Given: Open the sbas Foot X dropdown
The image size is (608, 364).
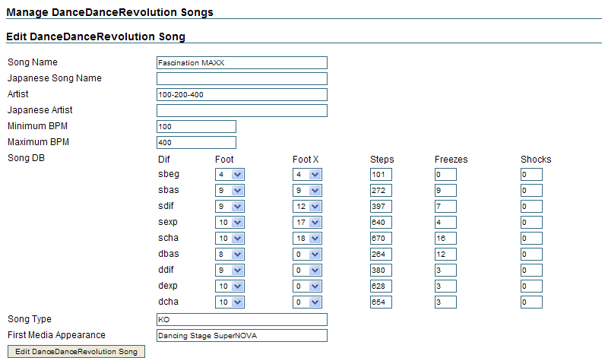Looking at the screenshot, I should click(x=307, y=190).
